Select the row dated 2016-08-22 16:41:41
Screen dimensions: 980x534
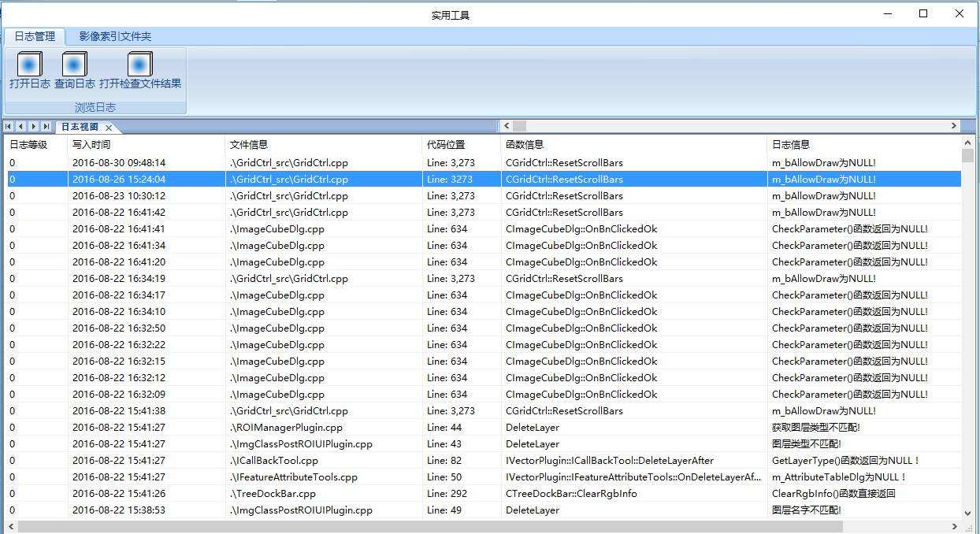click(484, 229)
